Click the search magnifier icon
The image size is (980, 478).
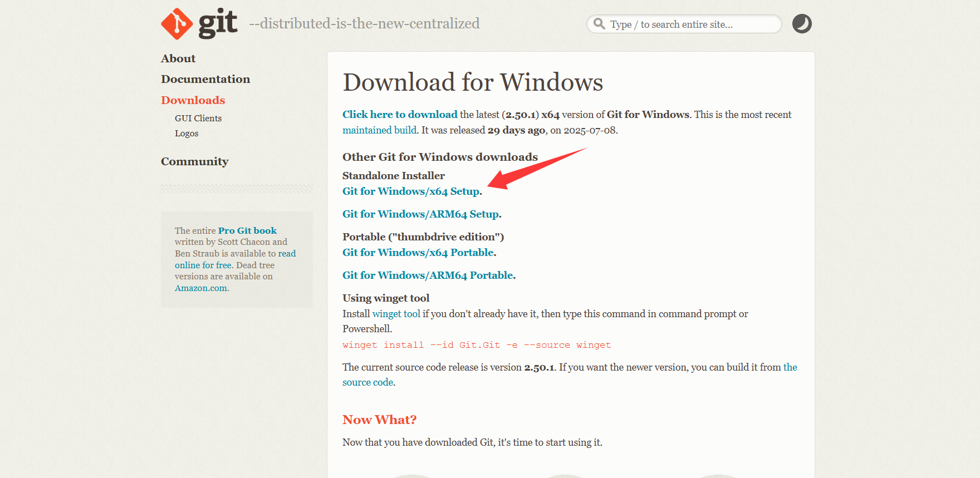(599, 23)
